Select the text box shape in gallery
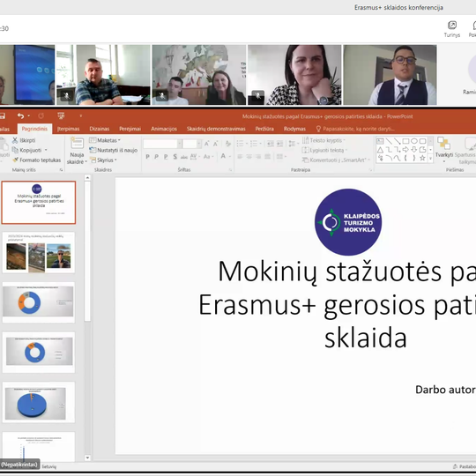Screen dimensions: 476x476 pos(380,141)
